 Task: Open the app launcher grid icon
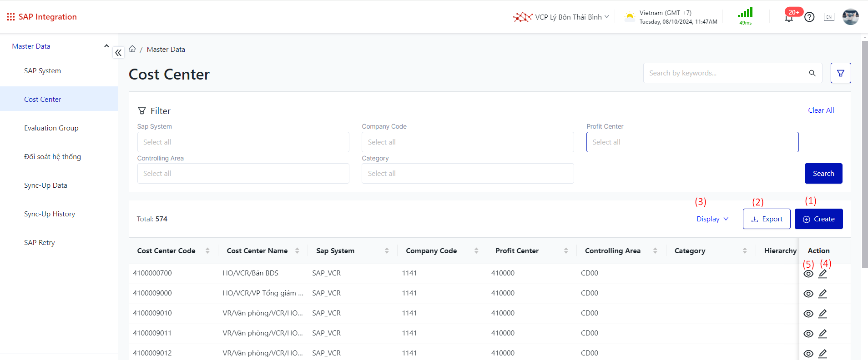click(11, 17)
